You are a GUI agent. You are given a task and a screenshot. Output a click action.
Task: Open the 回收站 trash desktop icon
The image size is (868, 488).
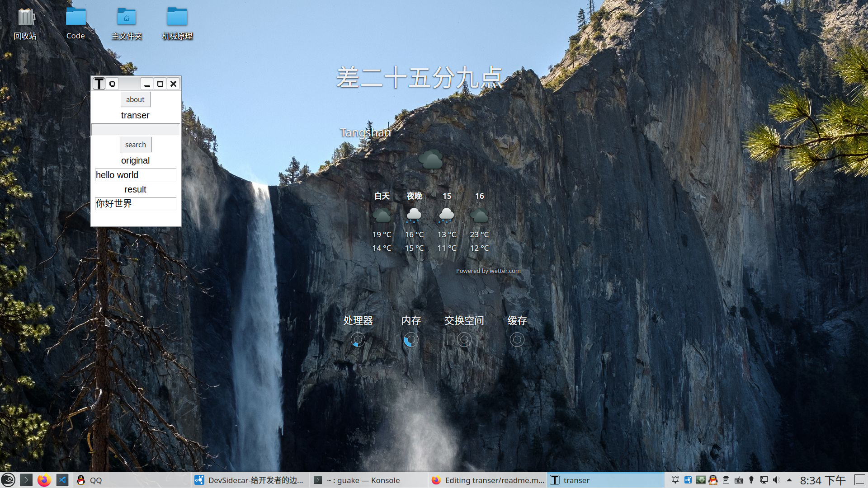(25, 24)
